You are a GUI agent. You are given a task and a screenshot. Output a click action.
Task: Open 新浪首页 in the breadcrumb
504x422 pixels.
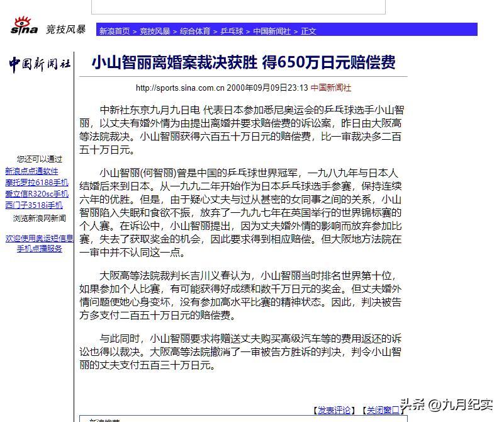tap(115, 31)
